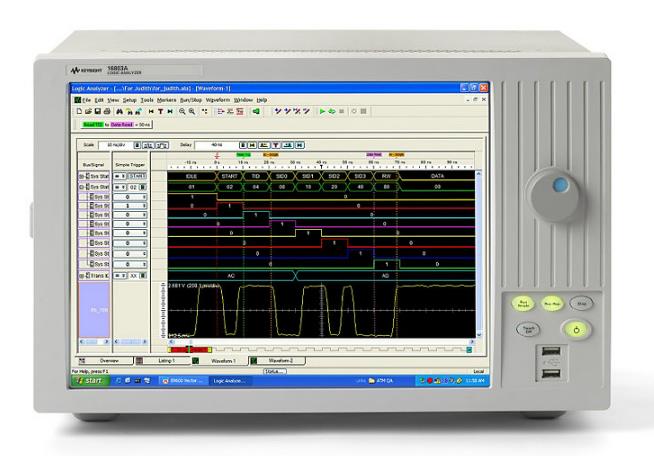Switch to the Listing 1 tab

click(x=163, y=360)
